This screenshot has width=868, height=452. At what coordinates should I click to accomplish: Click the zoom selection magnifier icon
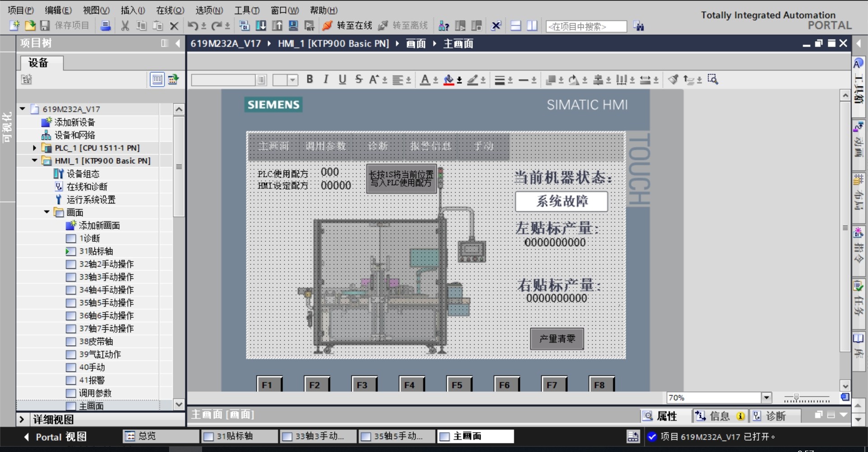point(713,80)
